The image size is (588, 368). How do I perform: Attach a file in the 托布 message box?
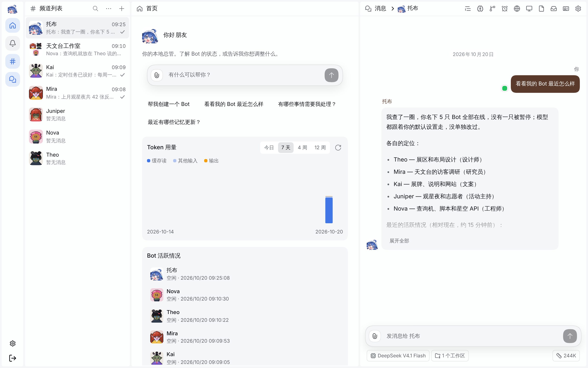375,336
